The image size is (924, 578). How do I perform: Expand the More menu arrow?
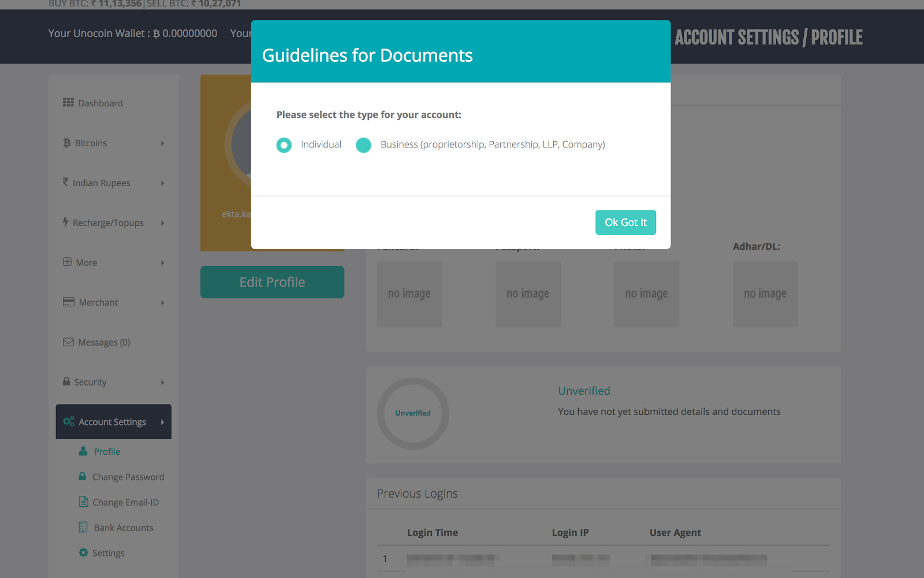(x=163, y=263)
